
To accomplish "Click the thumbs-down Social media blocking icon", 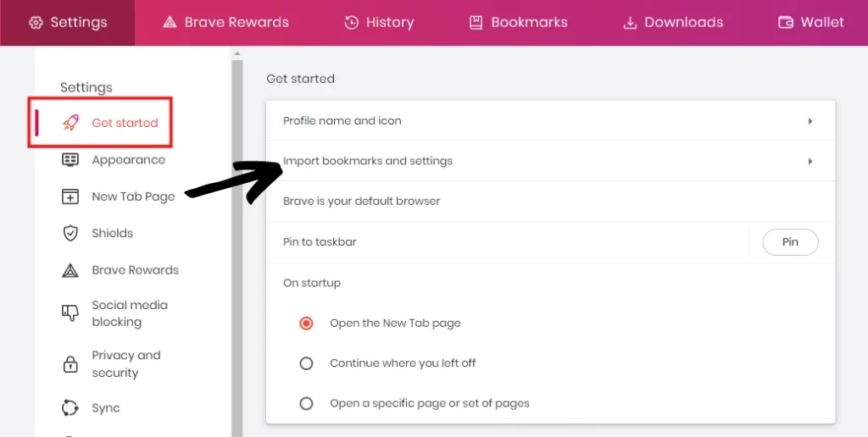I will click(x=70, y=313).
